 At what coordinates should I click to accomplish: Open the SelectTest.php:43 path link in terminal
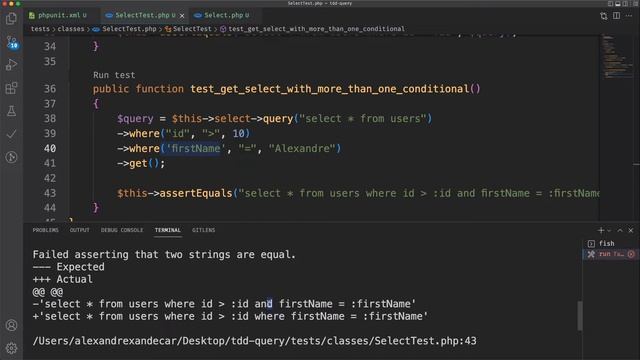click(254, 341)
